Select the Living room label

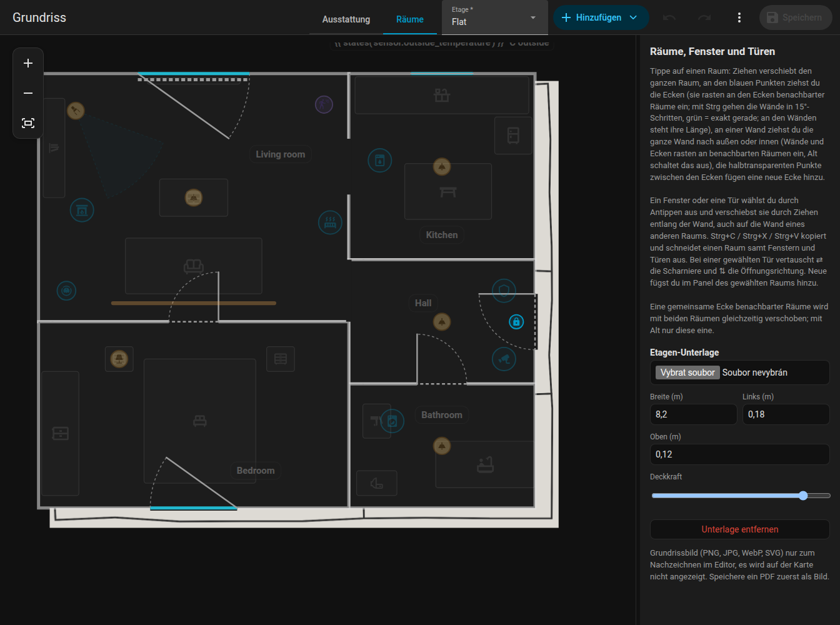(281, 154)
